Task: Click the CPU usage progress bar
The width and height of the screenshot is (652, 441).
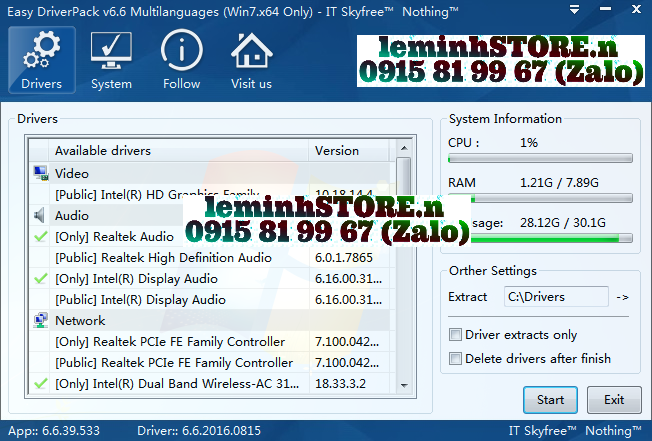Action: tap(540, 158)
